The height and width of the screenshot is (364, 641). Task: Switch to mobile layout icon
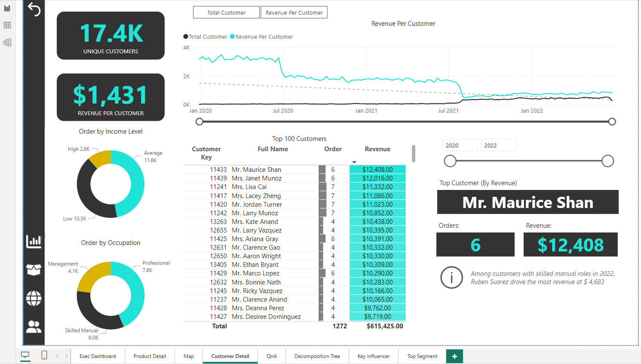click(x=44, y=355)
